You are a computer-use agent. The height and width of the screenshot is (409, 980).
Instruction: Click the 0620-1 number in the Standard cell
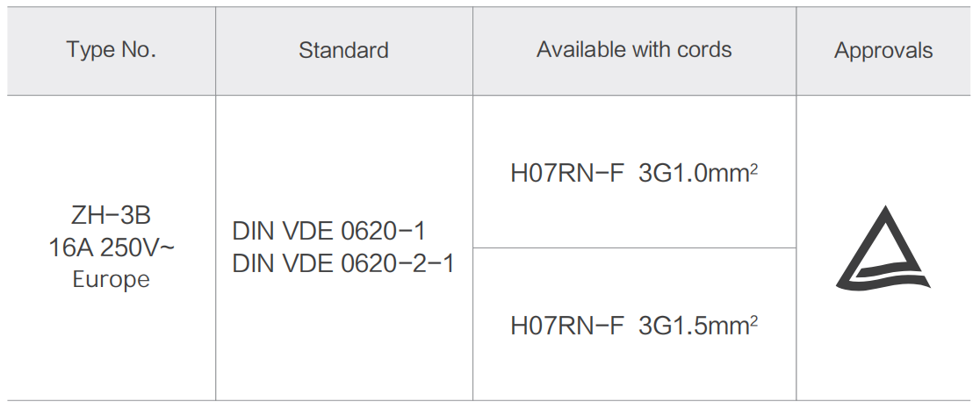tap(383, 232)
